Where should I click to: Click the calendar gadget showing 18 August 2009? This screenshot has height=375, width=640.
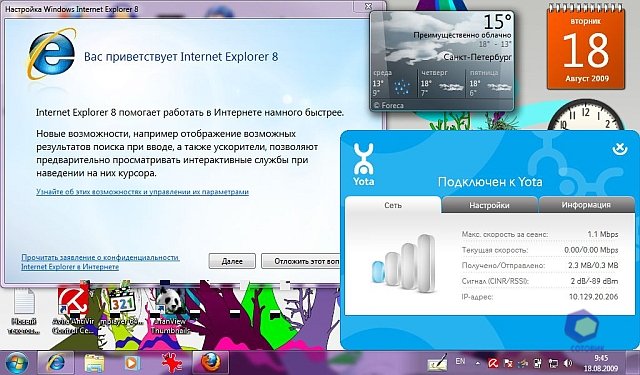pos(586,46)
